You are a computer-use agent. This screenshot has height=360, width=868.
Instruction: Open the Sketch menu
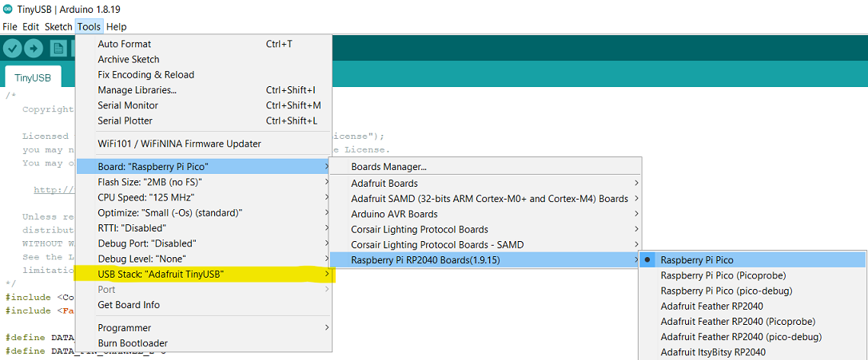coord(58,26)
